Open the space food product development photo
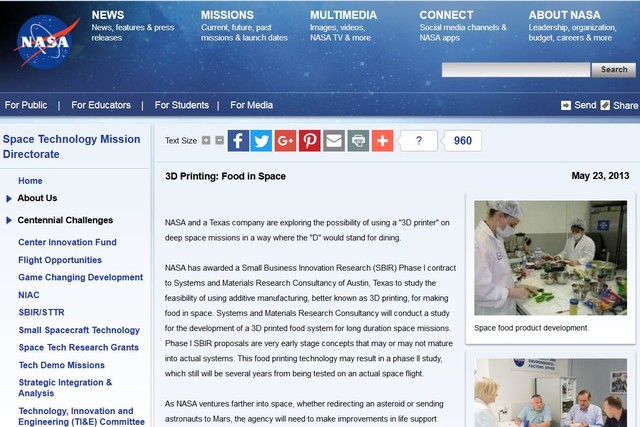Viewport: 640px width, 427px height. pos(550,258)
